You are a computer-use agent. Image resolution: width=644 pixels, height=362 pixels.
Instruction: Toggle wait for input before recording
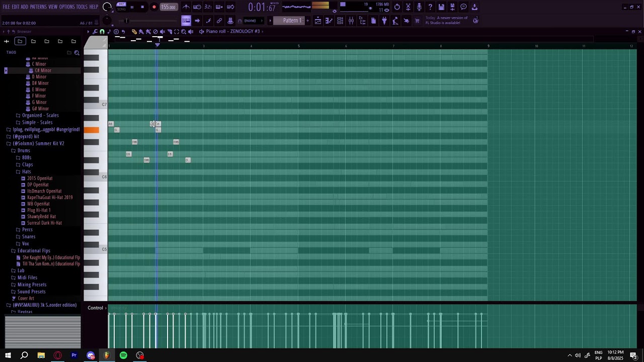197,7
